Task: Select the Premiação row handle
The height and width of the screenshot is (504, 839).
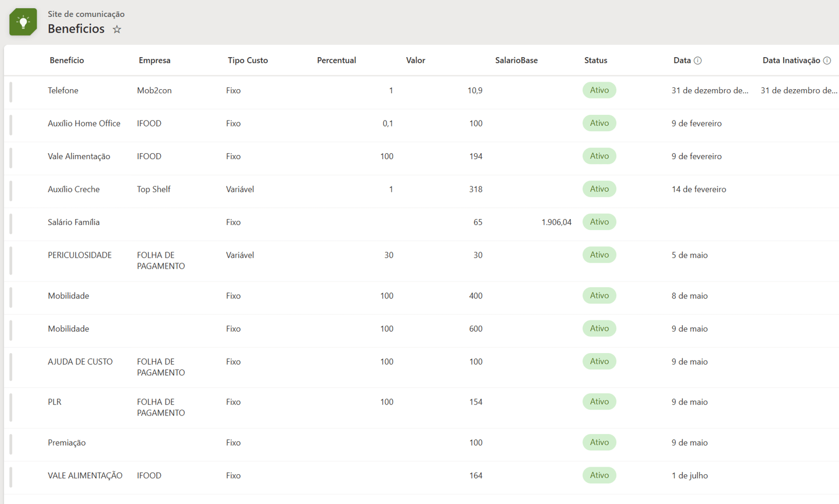Action: click(10, 443)
